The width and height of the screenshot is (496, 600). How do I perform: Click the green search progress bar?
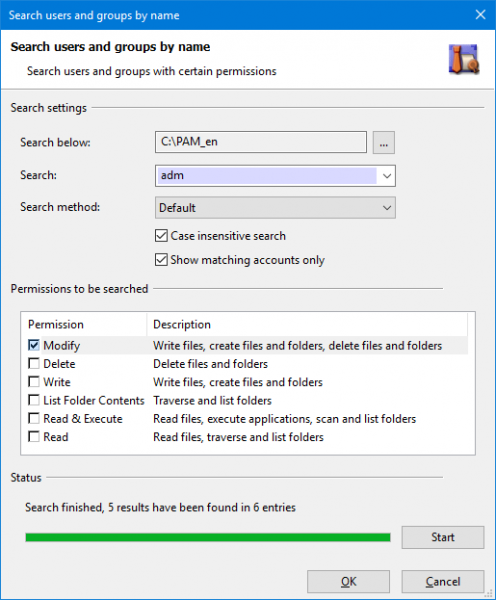(208, 538)
